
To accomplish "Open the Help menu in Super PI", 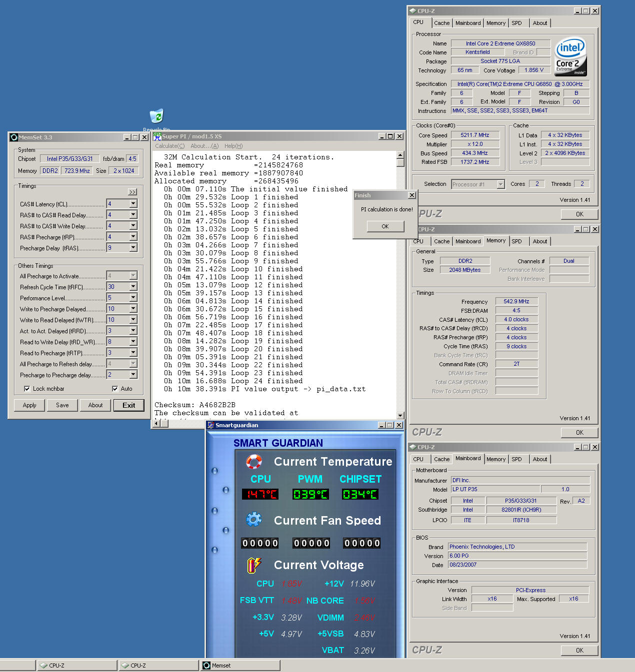I will (233, 146).
